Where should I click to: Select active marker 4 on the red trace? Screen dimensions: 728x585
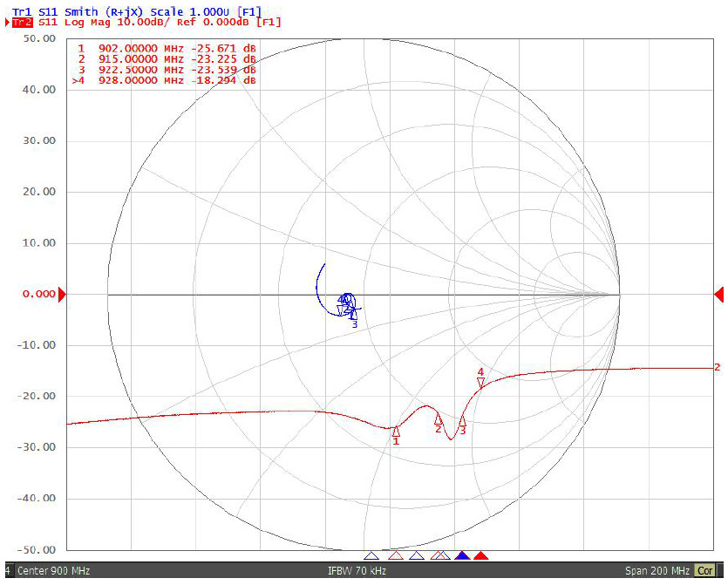(x=480, y=382)
